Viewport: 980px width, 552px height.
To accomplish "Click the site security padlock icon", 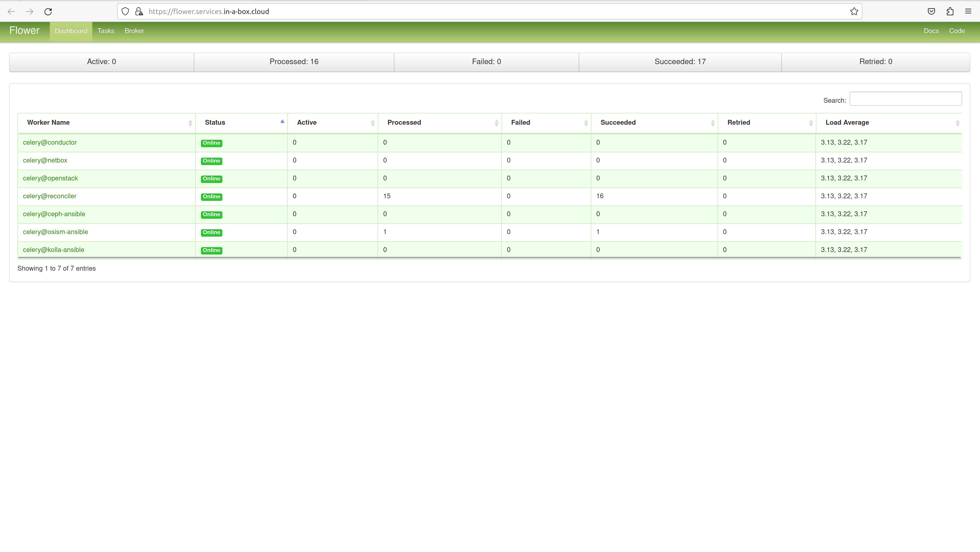I will 139,11.
